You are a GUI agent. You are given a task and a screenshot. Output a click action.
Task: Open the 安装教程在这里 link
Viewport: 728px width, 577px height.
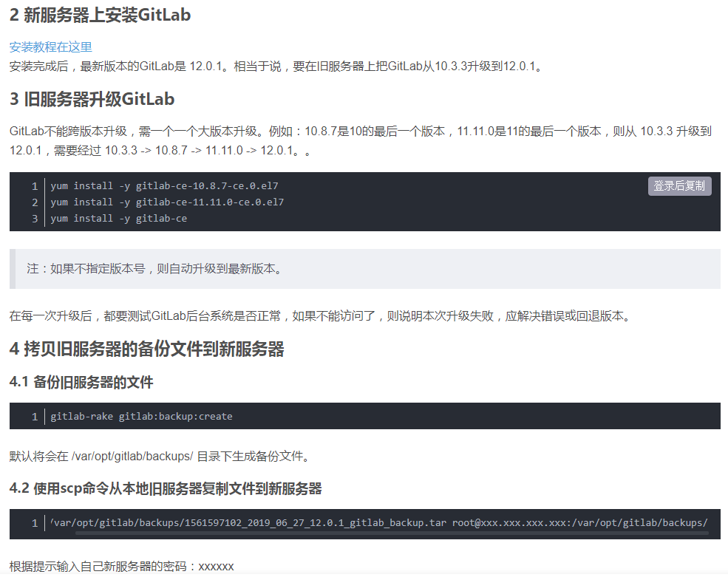[50, 47]
